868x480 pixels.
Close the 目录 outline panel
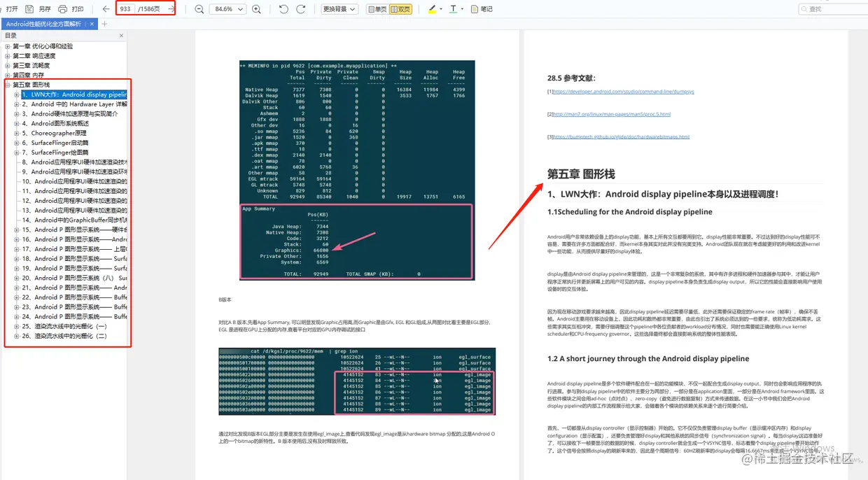coord(121,35)
